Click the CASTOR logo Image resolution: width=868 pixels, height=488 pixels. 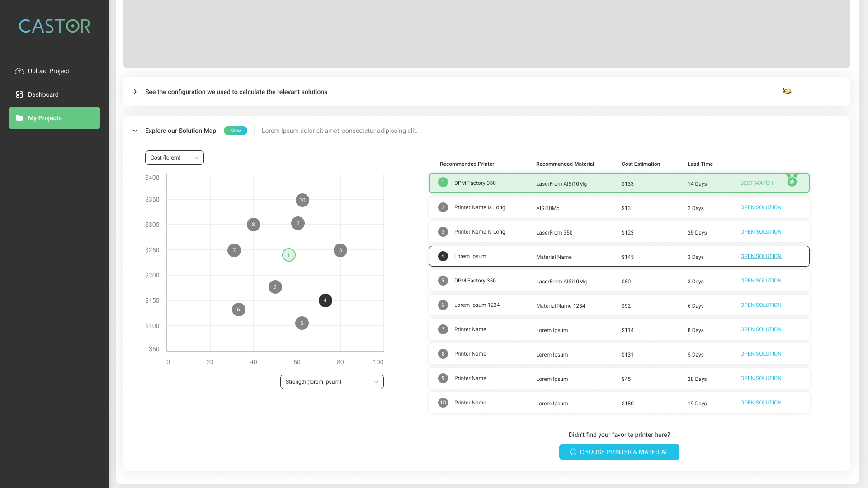tap(54, 26)
